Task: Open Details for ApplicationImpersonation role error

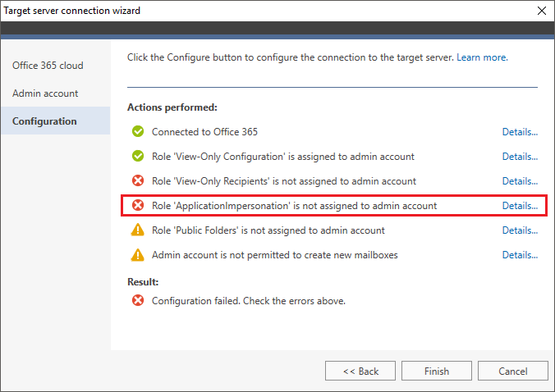Action: 520,206
